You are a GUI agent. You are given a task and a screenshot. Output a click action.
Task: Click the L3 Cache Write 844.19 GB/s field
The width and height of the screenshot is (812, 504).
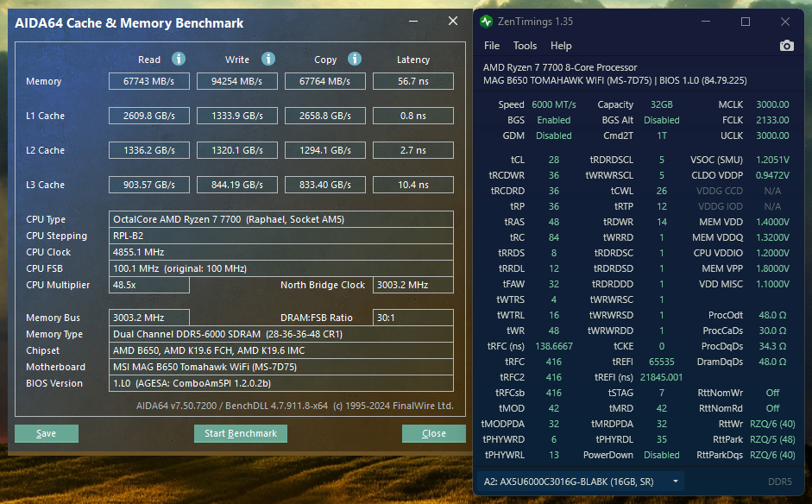coord(237,185)
